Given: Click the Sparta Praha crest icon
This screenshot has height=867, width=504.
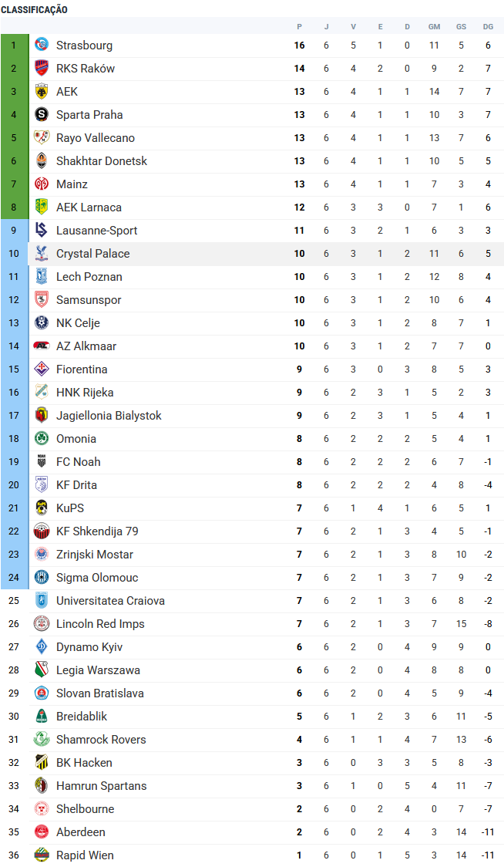Looking at the screenshot, I should pyautogui.click(x=42, y=115).
